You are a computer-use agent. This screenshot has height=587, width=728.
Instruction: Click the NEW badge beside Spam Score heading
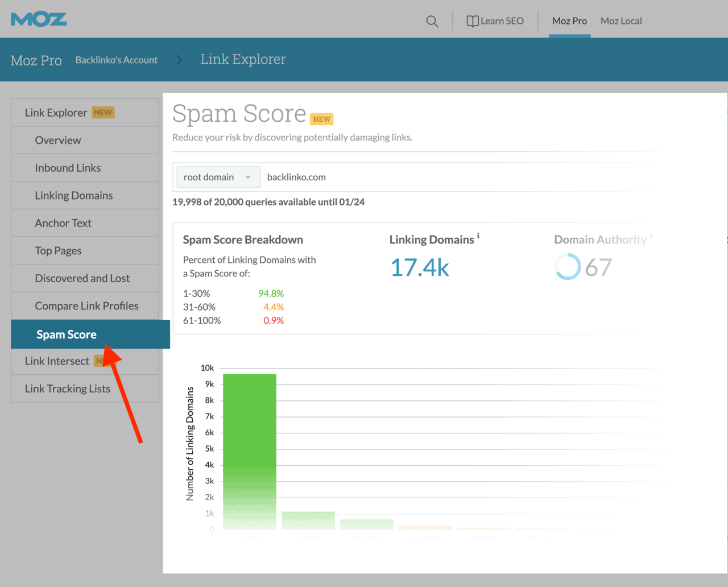point(321,119)
